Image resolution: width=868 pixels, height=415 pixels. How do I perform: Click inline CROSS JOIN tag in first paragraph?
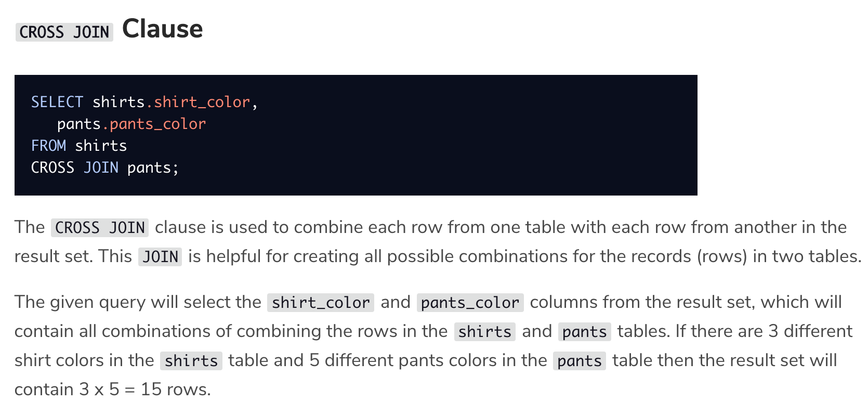[x=100, y=228]
